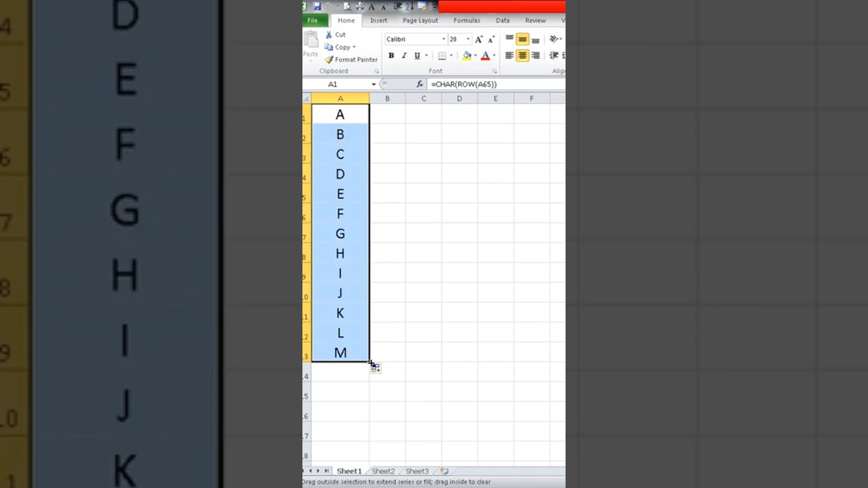Click the Orientation text angle icon
Image resolution: width=868 pixels, height=488 pixels.
tap(554, 39)
